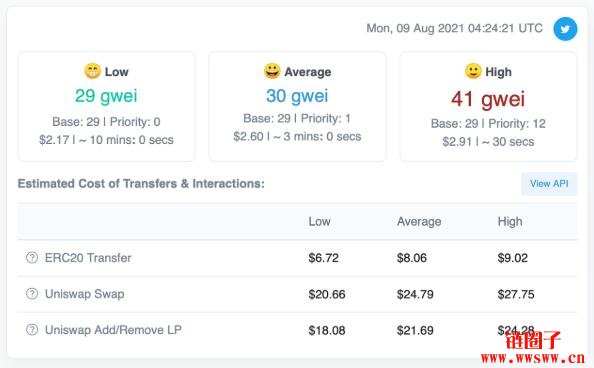This screenshot has width=594, height=368.
Task: Select the 30 gwei Average gas card
Action: tap(297, 106)
